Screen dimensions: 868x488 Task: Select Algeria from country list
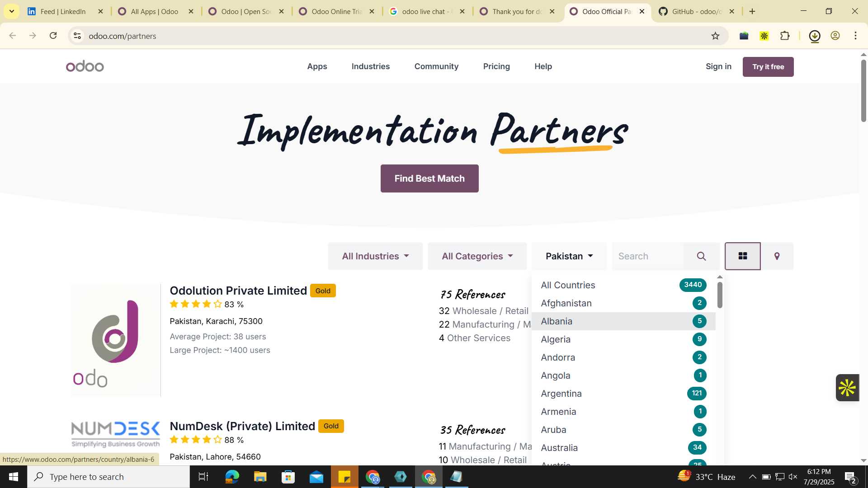click(623, 339)
